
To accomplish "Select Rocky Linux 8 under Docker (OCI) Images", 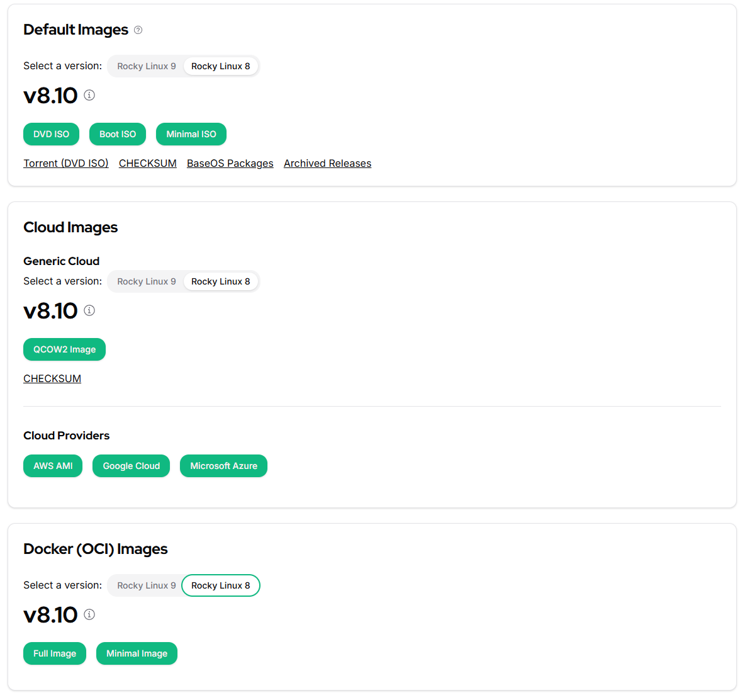I will click(220, 585).
